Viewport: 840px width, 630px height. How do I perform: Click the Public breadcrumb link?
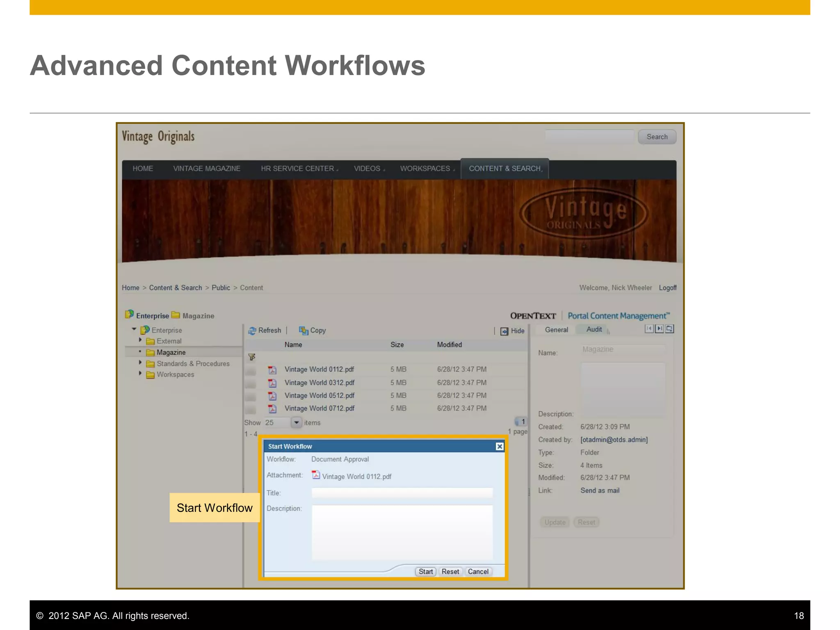(221, 288)
